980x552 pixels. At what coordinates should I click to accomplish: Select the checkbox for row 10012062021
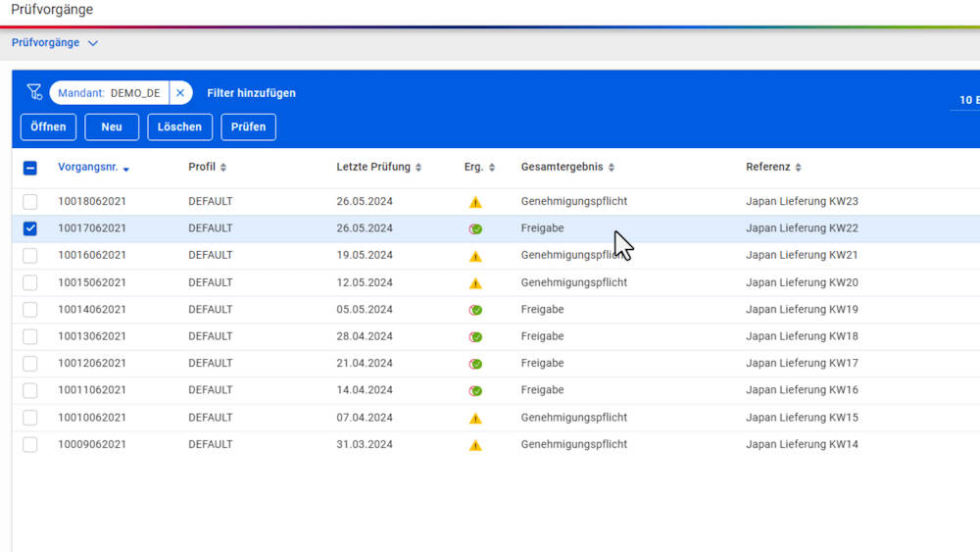click(x=30, y=364)
